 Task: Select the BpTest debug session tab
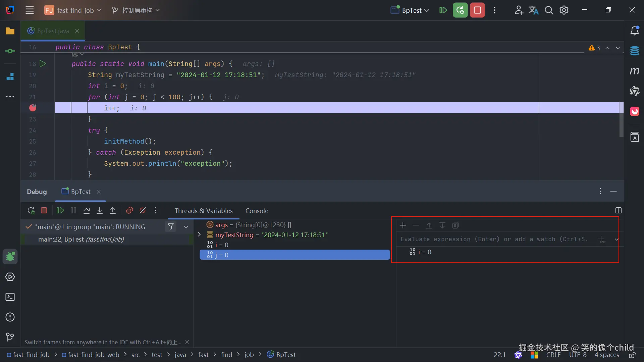pyautogui.click(x=80, y=192)
